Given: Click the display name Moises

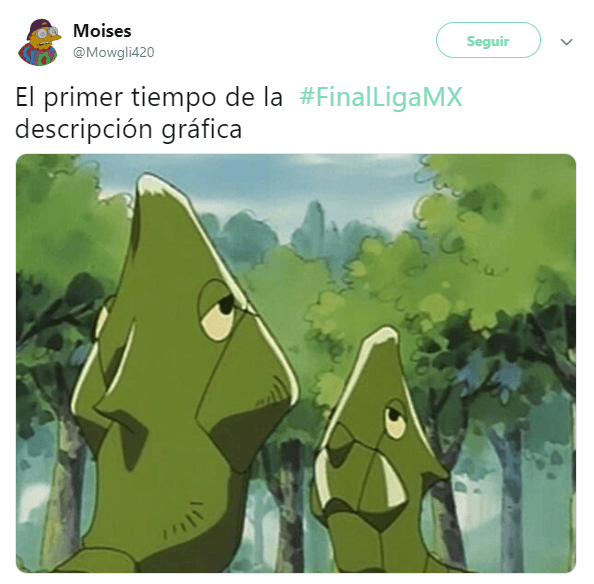Looking at the screenshot, I should pyautogui.click(x=102, y=31).
